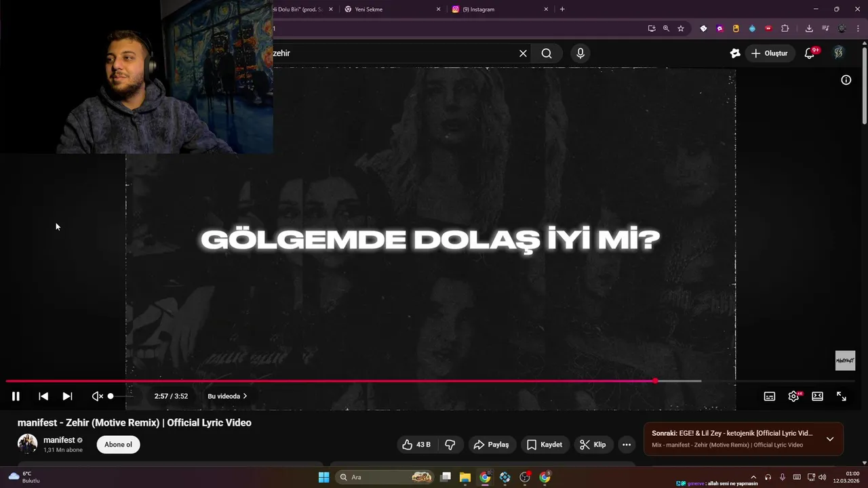Screen dimensions: 868x488
Task: Open the Oluştur create menu
Action: 770,54
